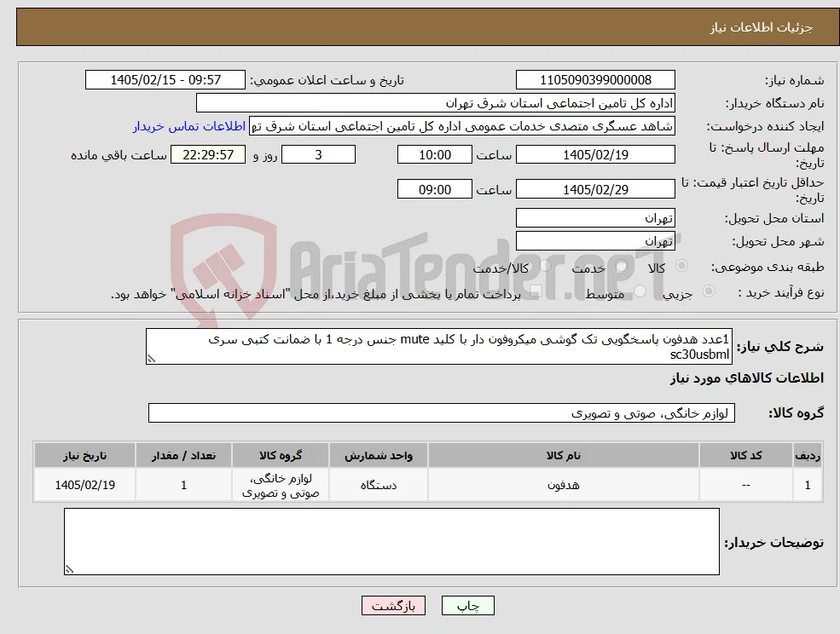
Task: Select the کالا/خدمت radio button
Action: tap(546, 266)
